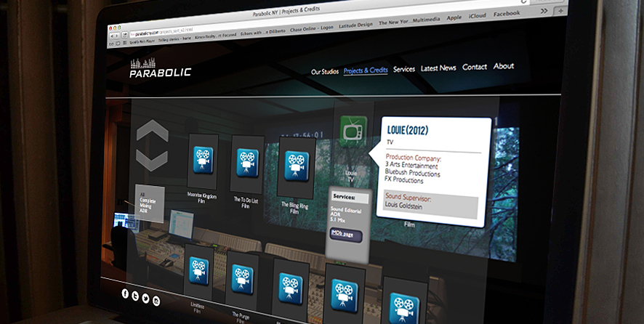Click Sound Editorial in Services panel

click(x=346, y=210)
